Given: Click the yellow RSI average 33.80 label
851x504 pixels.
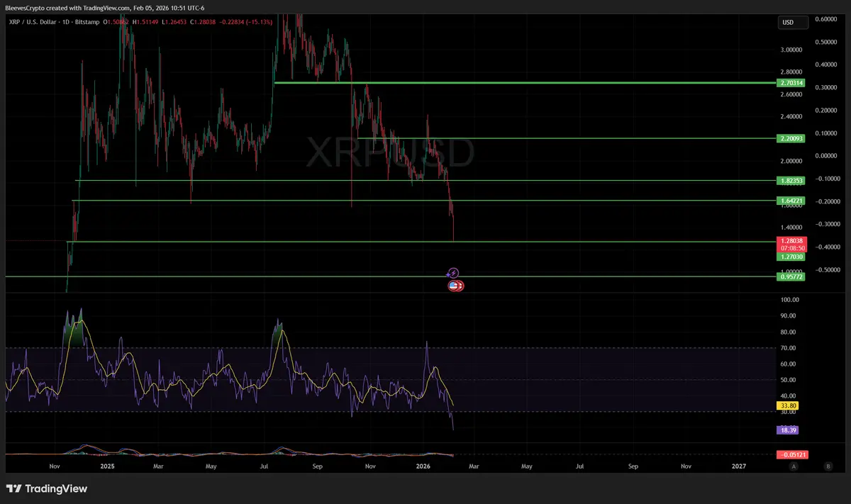Looking at the screenshot, I should pos(786,405).
